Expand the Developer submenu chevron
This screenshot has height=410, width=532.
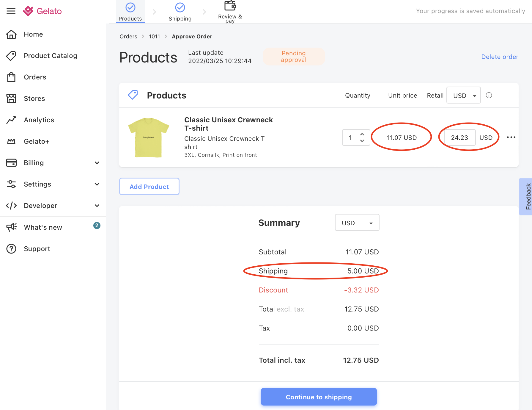(97, 206)
